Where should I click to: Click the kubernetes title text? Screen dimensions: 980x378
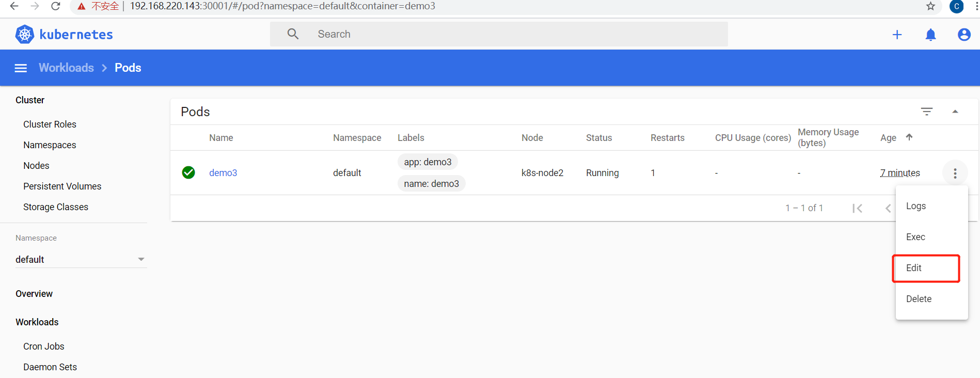(76, 35)
